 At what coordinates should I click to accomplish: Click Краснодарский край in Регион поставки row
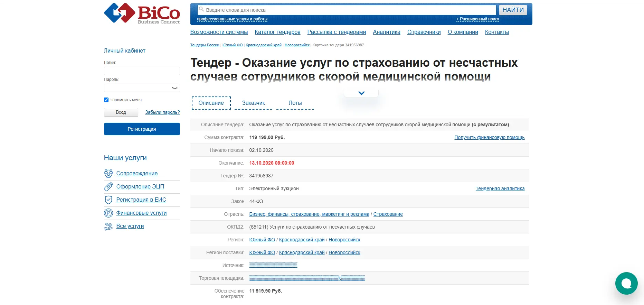[x=302, y=253]
